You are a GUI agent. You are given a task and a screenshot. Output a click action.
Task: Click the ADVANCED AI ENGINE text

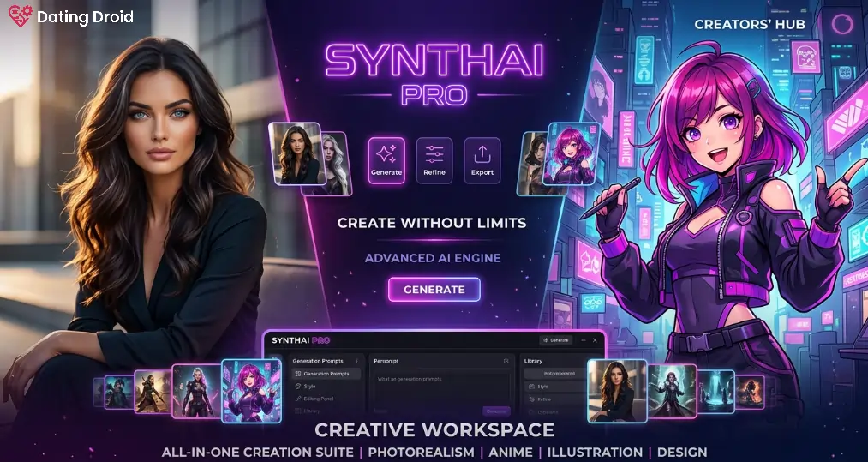pyautogui.click(x=433, y=258)
